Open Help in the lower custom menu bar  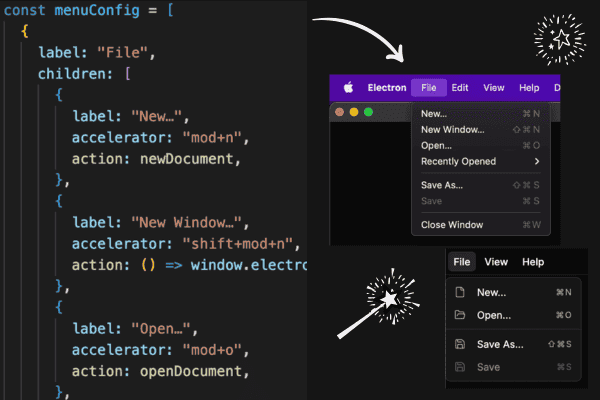click(x=533, y=262)
